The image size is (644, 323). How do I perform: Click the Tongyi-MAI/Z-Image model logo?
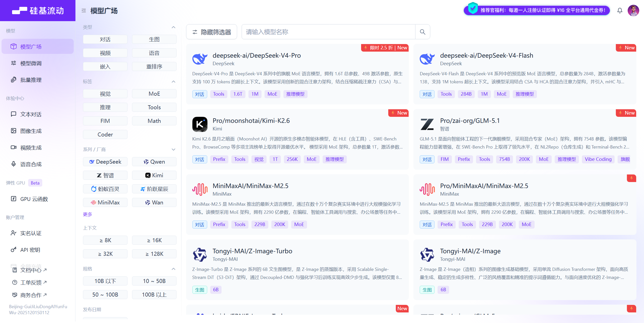pos(427,255)
